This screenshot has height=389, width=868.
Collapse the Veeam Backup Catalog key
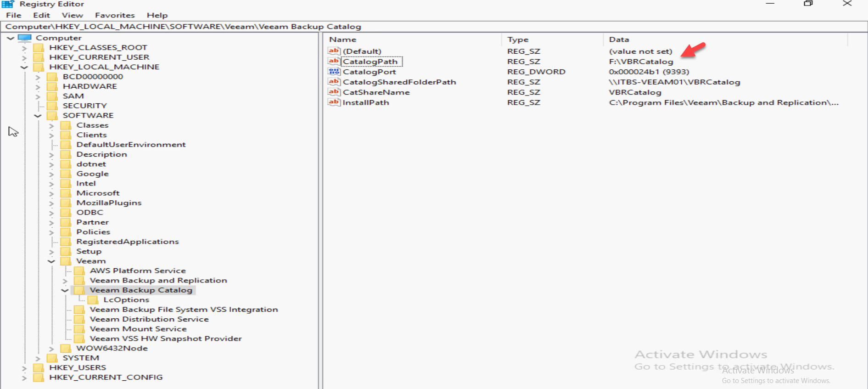65,290
